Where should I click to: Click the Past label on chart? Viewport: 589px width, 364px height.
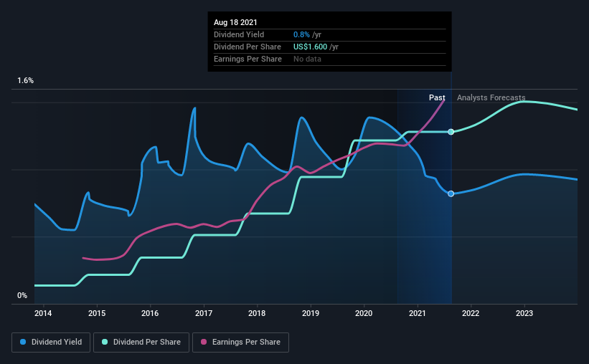(437, 97)
